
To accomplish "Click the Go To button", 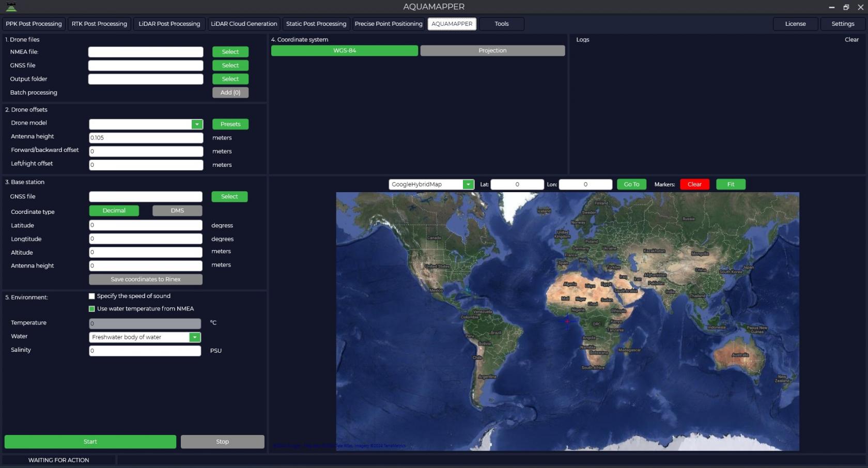I will tap(631, 184).
